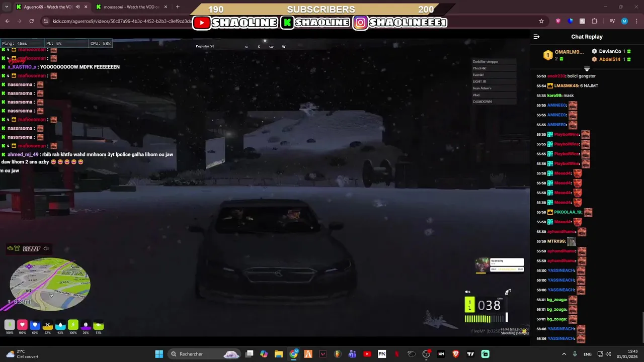The height and width of the screenshot is (362, 644).
Task: Click the Chat Replay scrollbar thumb
Action: click(642, 327)
